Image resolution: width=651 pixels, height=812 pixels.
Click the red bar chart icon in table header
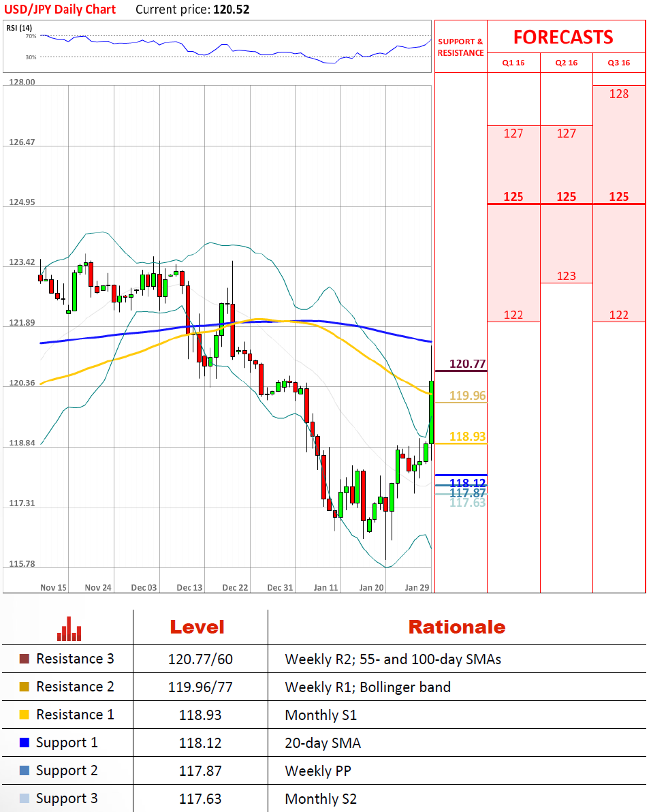pyautogui.click(x=69, y=629)
